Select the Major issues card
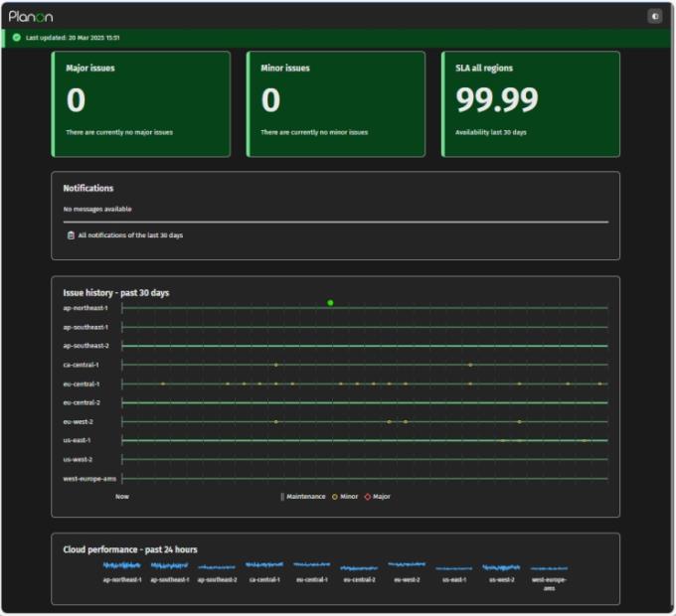The height and width of the screenshot is (616, 676). [x=141, y=103]
